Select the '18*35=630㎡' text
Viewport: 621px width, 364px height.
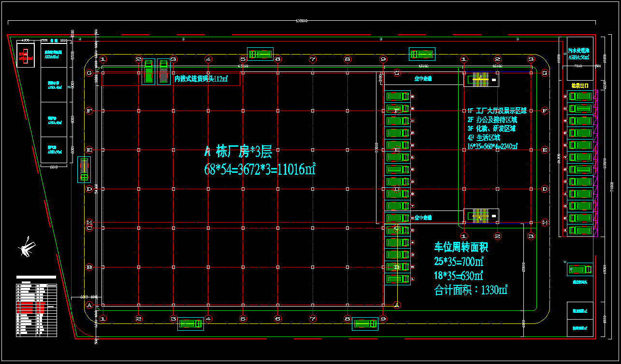click(459, 275)
